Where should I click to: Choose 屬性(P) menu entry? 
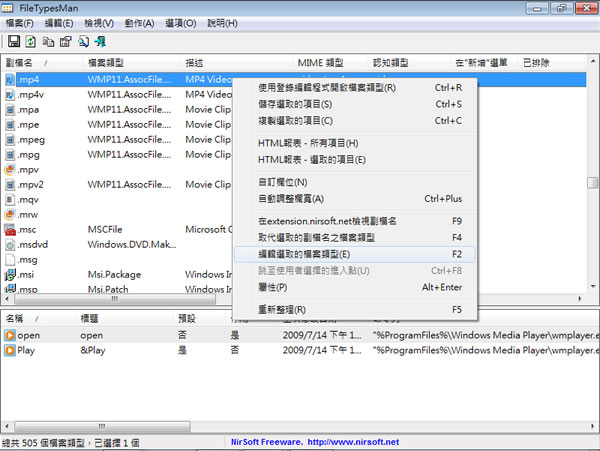[x=355, y=287]
